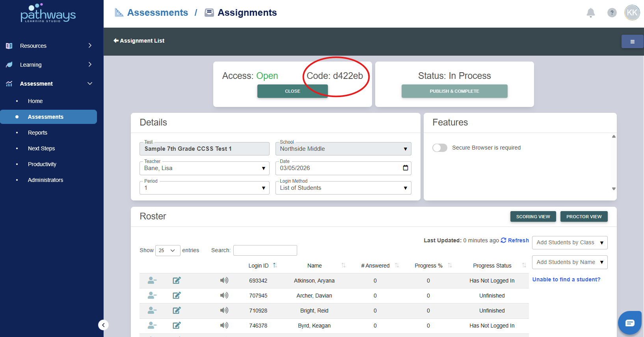Remove student icon for Atkinson, Aryana
The height and width of the screenshot is (337, 644).
[x=152, y=280]
